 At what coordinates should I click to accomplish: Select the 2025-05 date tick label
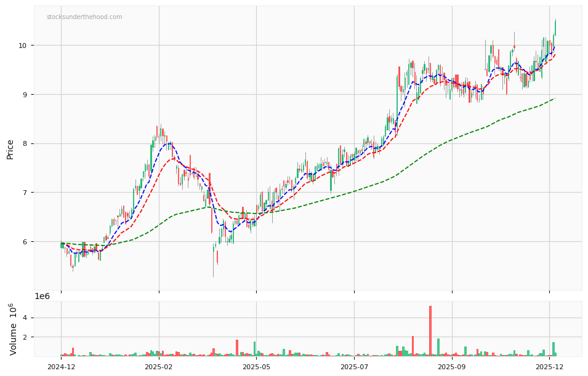coord(256,366)
